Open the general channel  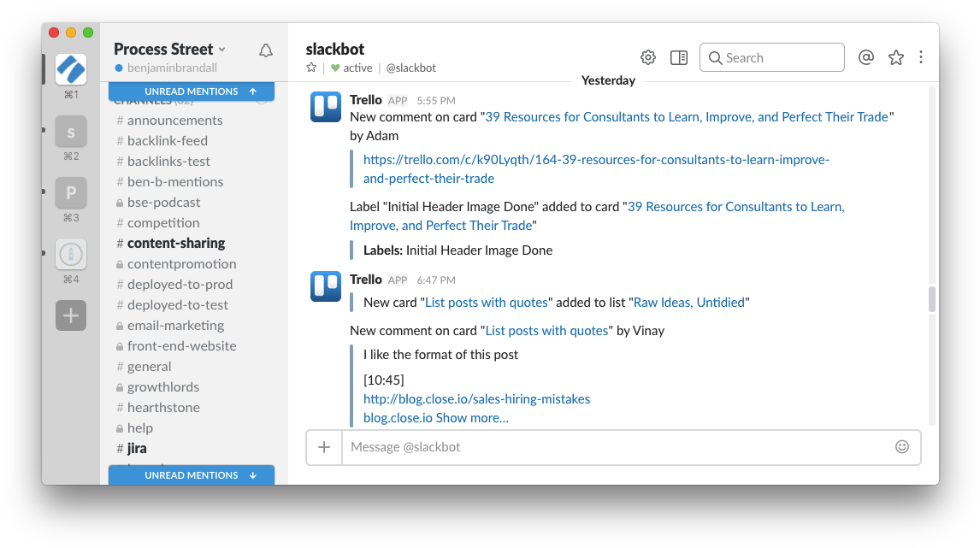pos(143,367)
